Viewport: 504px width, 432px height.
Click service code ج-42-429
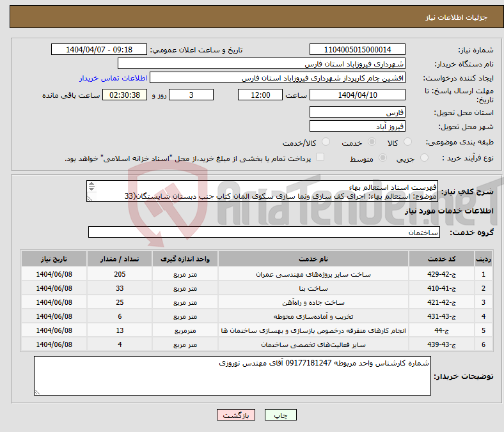click(x=442, y=274)
